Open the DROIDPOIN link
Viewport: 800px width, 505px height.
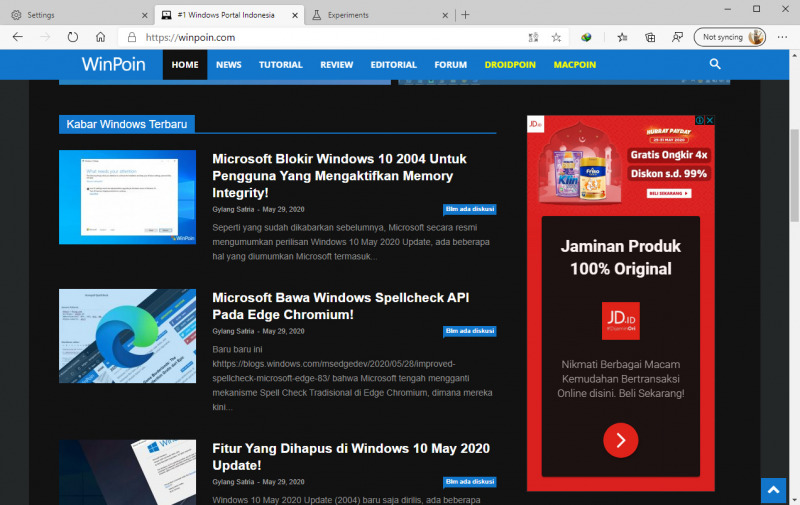pyautogui.click(x=510, y=65)
